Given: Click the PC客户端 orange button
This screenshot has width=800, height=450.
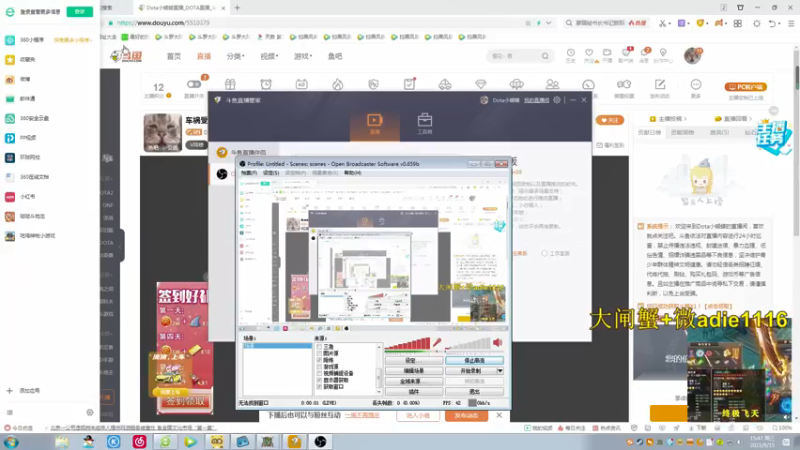Looking at the screenshot, I should [746, 87].
